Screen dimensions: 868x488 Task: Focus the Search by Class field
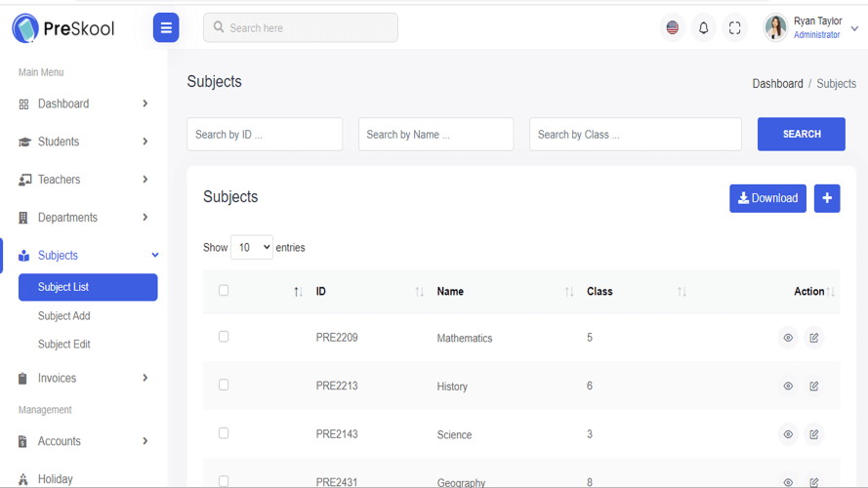636,134
